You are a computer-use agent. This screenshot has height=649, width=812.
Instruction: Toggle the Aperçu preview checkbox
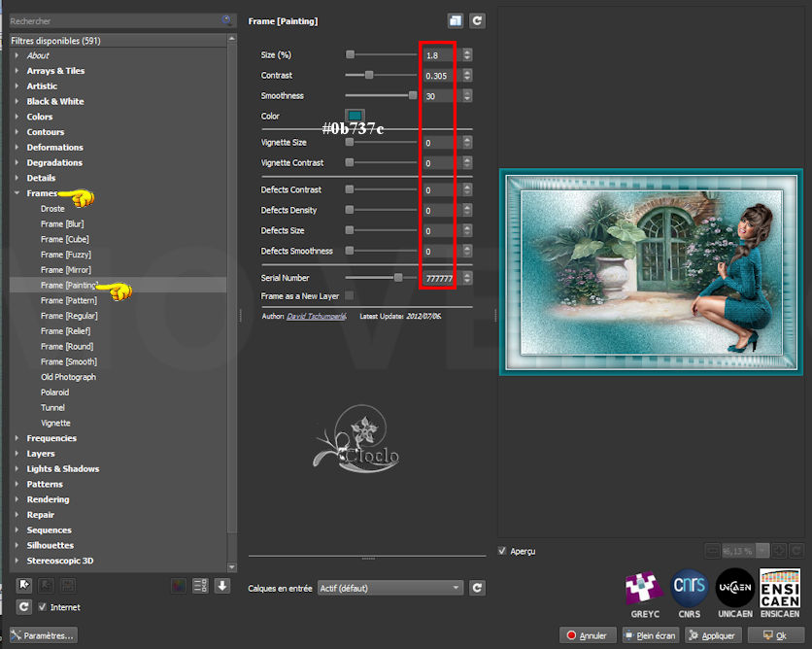[502, 551]
